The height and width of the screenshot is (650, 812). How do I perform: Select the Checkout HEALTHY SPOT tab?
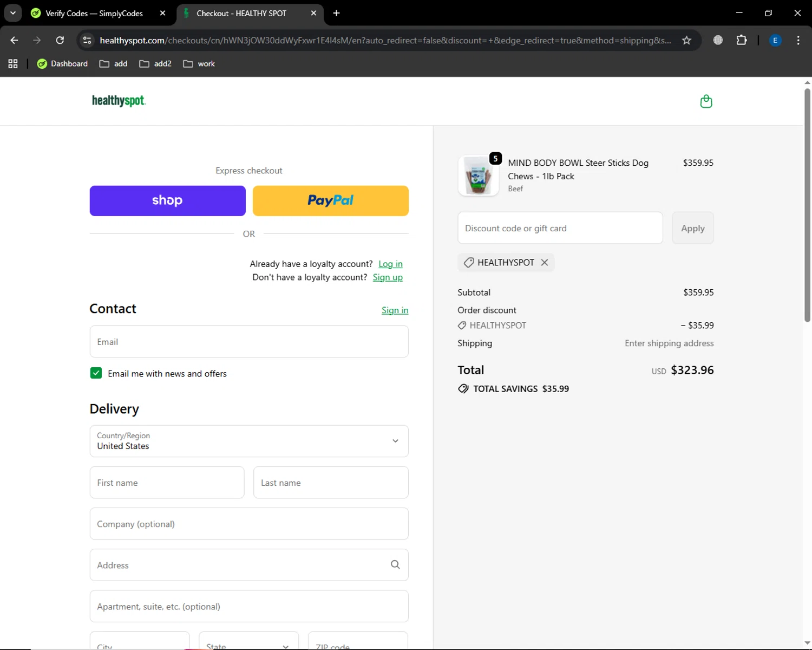[241, 13]
